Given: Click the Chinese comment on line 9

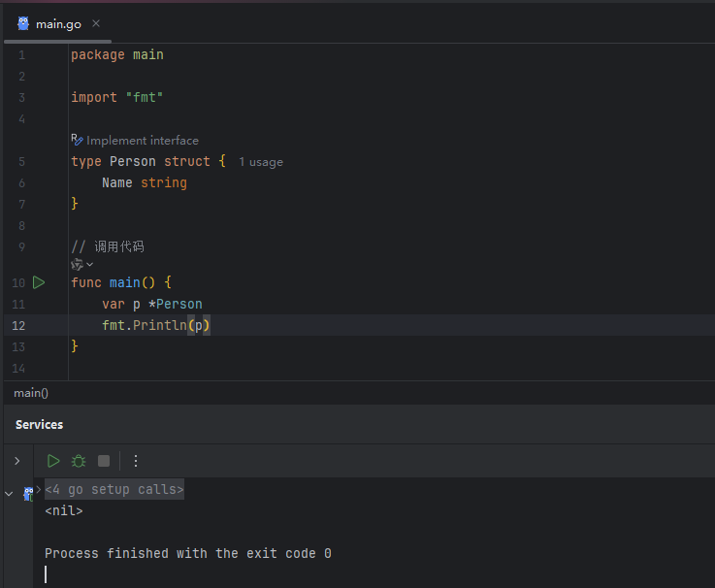Looking at the screenshot, I should tap(108, 246).
